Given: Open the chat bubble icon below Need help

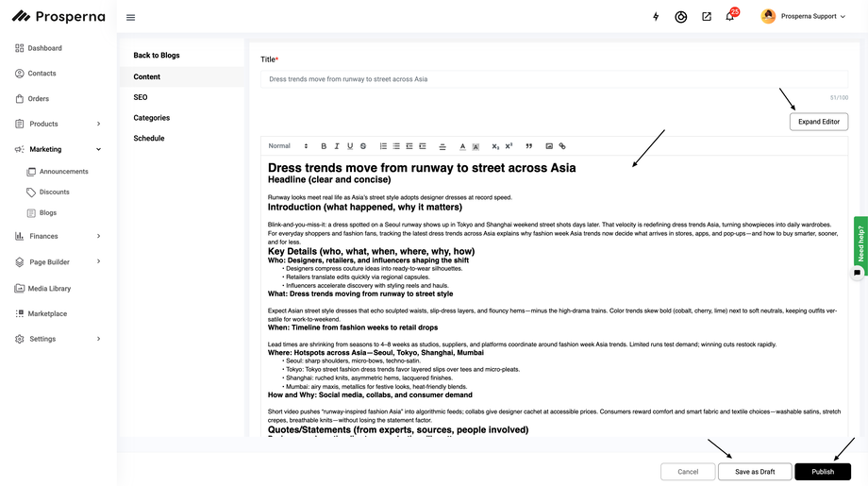Looking at the screenshot, I should pyautogui.click(x=857, y=273).
